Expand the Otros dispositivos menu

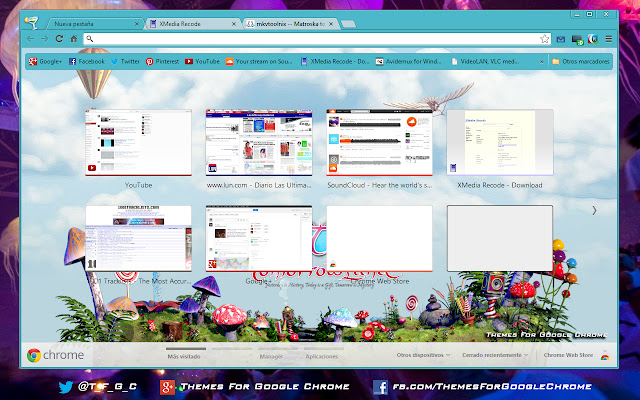(x=421, y=355)
